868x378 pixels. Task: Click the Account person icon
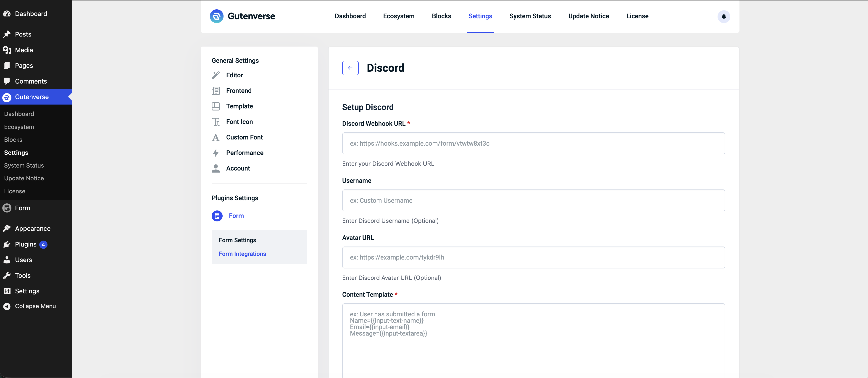coord(216,168)
